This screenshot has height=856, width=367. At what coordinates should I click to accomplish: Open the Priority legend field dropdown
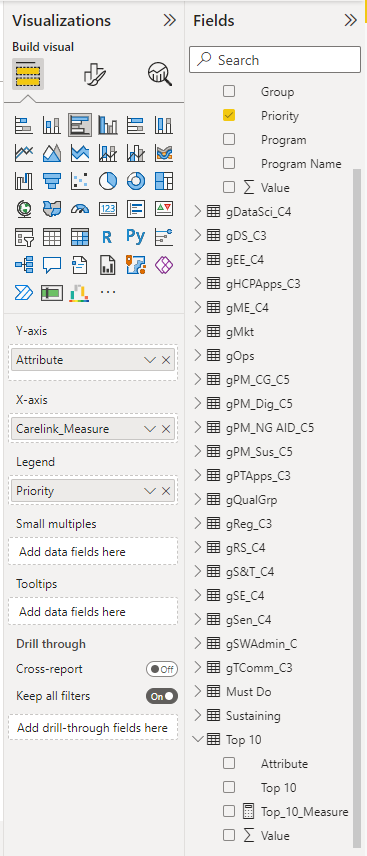[x=150, y=491]
